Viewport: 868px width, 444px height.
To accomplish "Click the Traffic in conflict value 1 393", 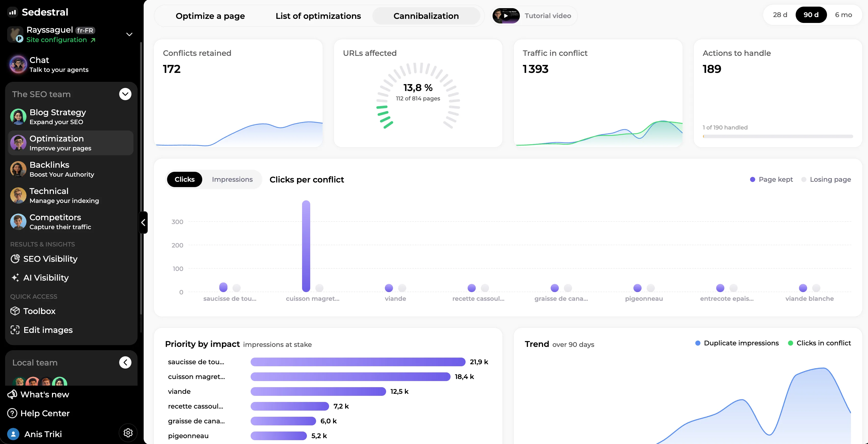I will click(x=535, y=69).
